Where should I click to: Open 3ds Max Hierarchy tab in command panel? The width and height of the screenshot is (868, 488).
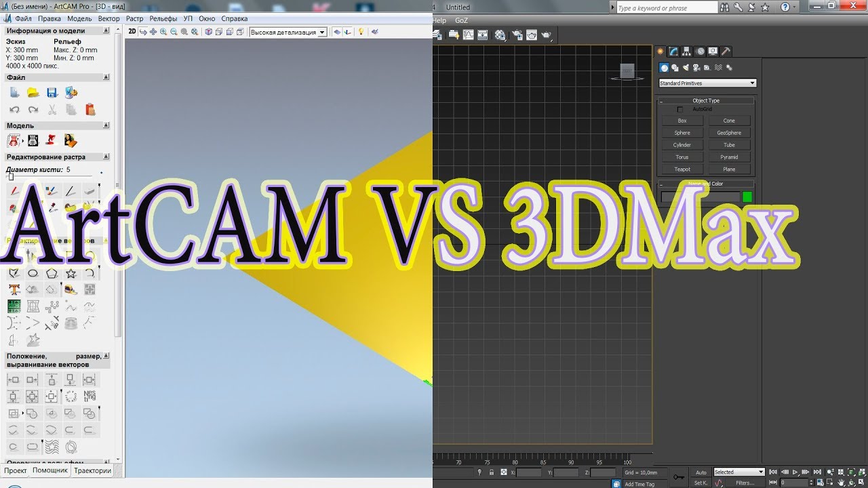[686, 52]
